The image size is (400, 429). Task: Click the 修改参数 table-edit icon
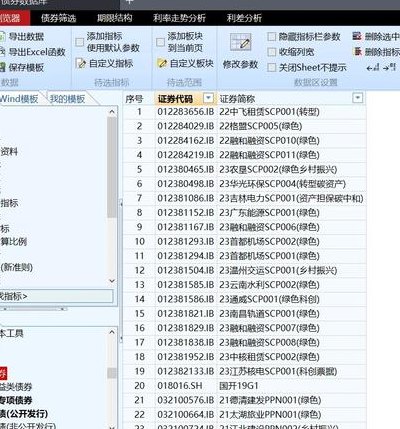pyautogui.click(x=240, y=42)
